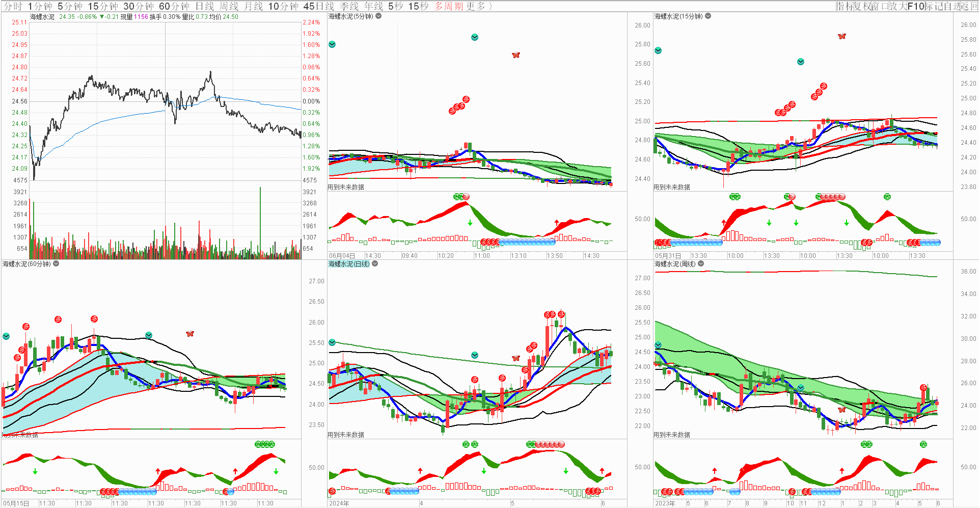Select the 10分钟 period tab
This screenshot has width=980, height=508.
coord(283,6)
